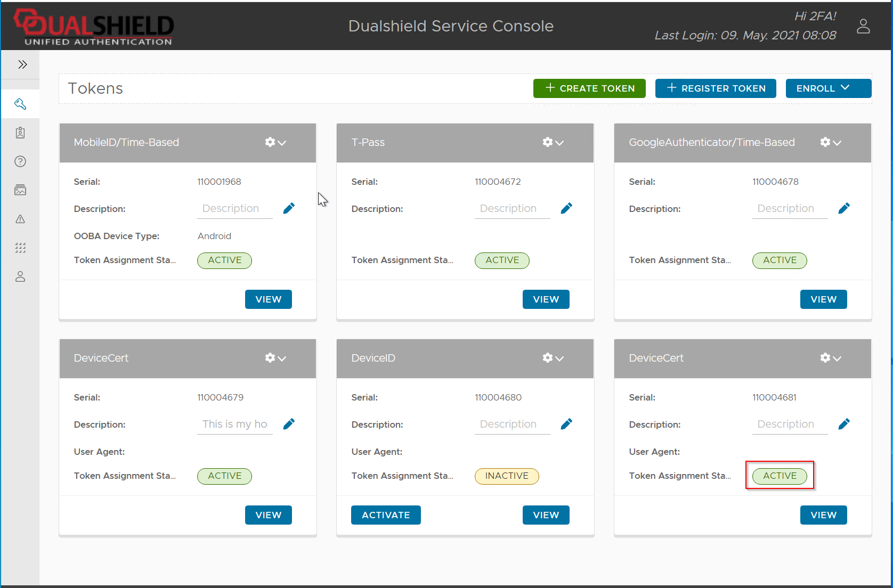Image resolution: width=893 pixels, height=588 pixels.
Task: Open the help question mark sidebar icon
Action: pos(20,161)
